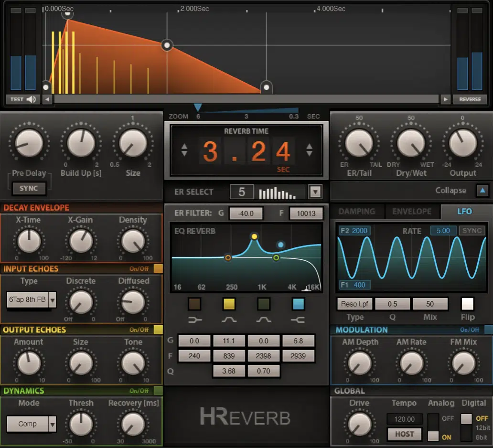Click the Discrete knob
The image size is (493, 448).
coord(81,302)
